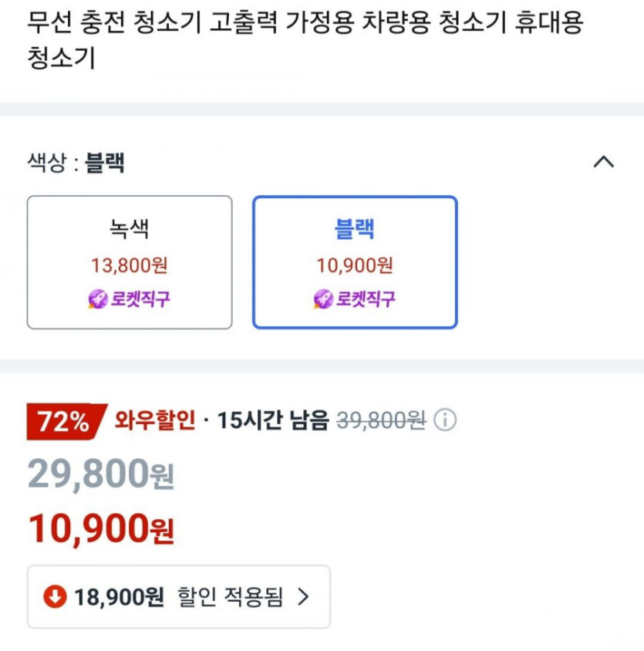The height and width of the screenshot is (651, 644).
Task: Click the red down-arrow discount icon
Action: [x=55, y=596]
